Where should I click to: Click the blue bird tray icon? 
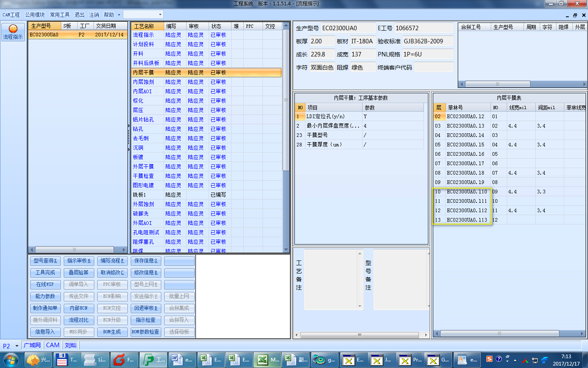(544, 360)
